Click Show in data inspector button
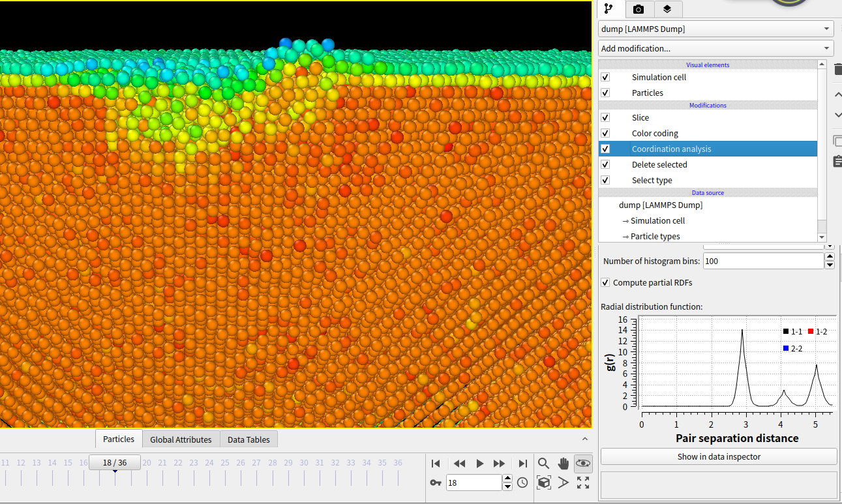Viewport: 842px width, 504px height. pos(719,456)
